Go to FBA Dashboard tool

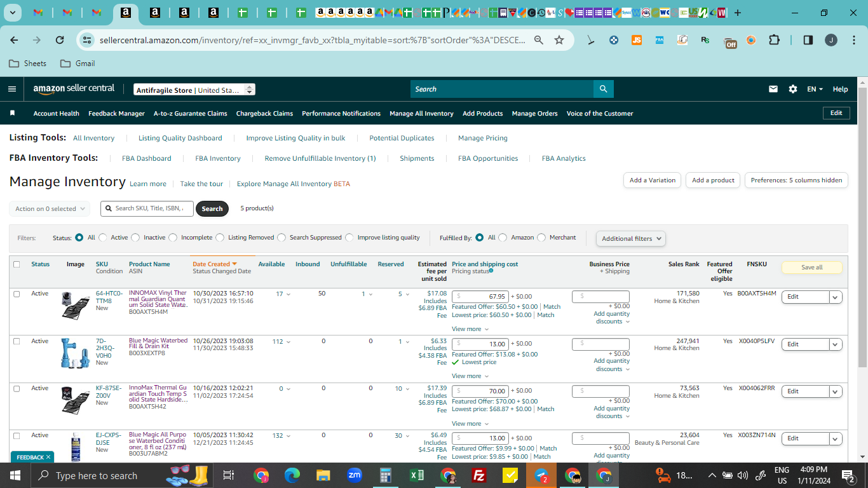tap(147, 158)
